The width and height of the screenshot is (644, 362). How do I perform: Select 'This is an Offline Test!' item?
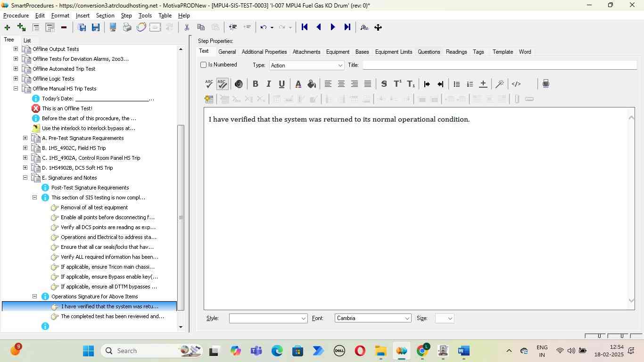click(67, 108)
